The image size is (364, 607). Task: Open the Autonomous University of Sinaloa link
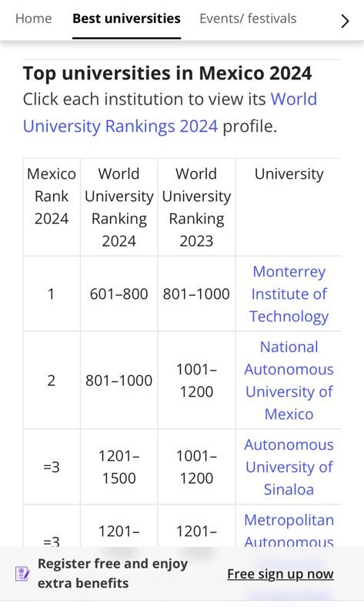[x=289, y=467]
